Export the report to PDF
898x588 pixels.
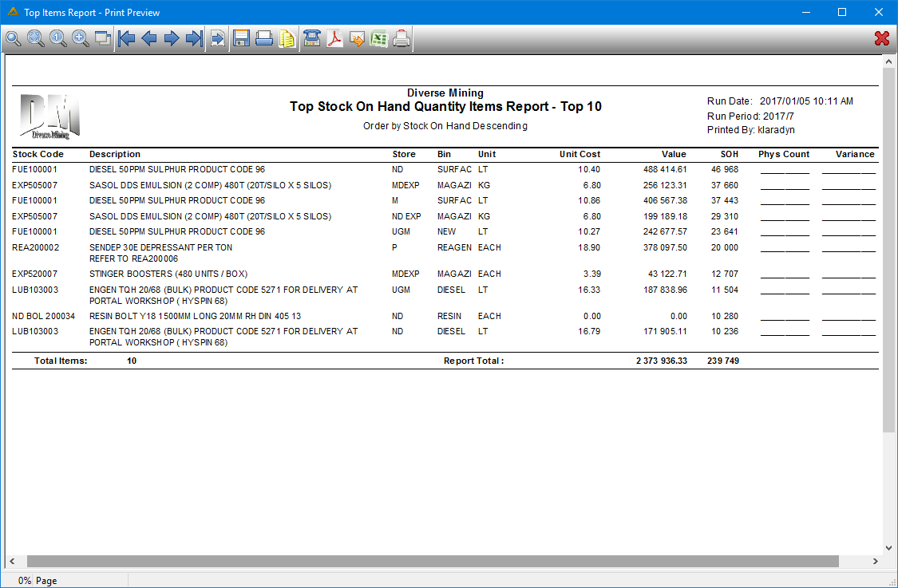click(x=334, y=39)
